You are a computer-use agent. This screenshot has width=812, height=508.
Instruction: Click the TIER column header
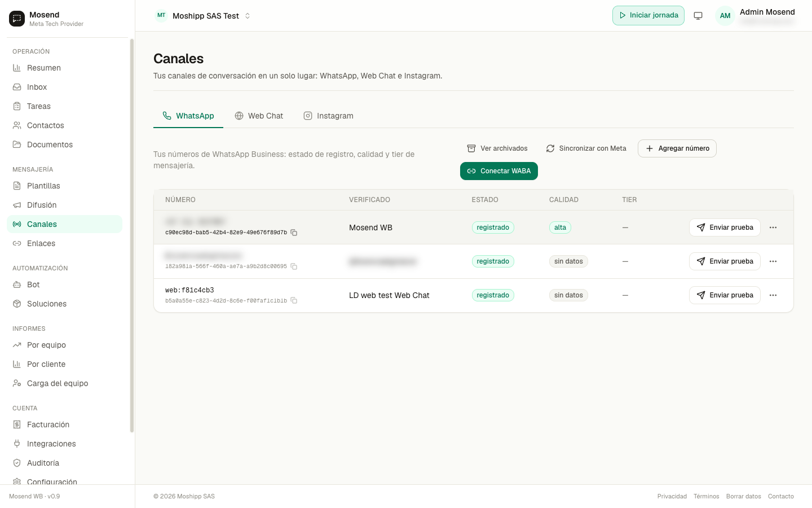pyautogui.click(x=629, y=200)
